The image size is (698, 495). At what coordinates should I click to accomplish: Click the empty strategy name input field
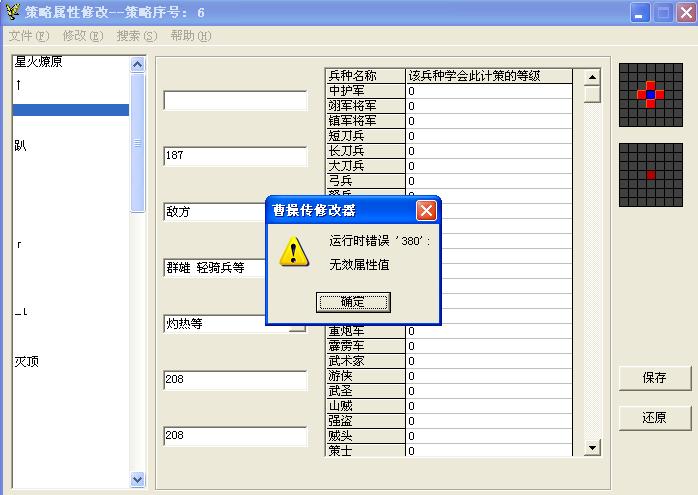tap(235, 101)
